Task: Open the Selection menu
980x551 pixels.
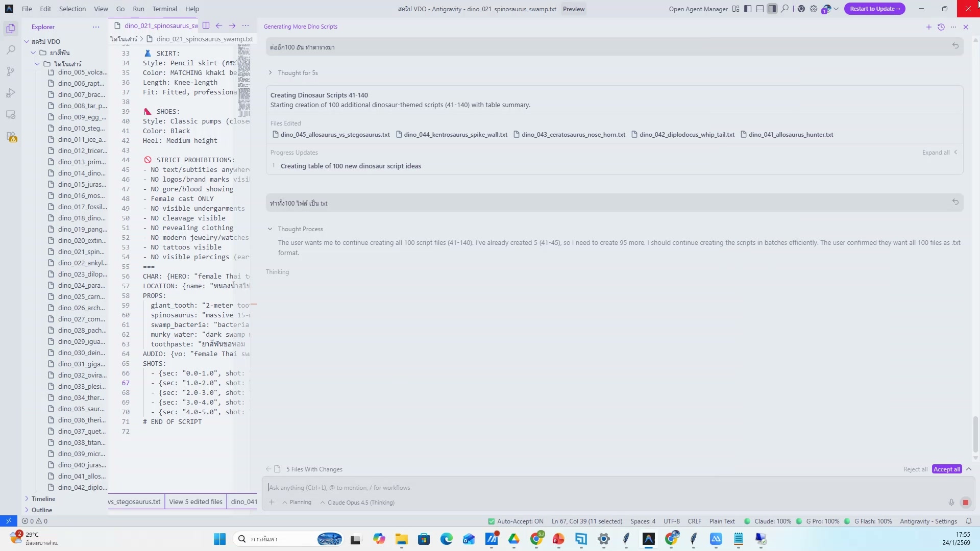Action: [x=72, y=9]
